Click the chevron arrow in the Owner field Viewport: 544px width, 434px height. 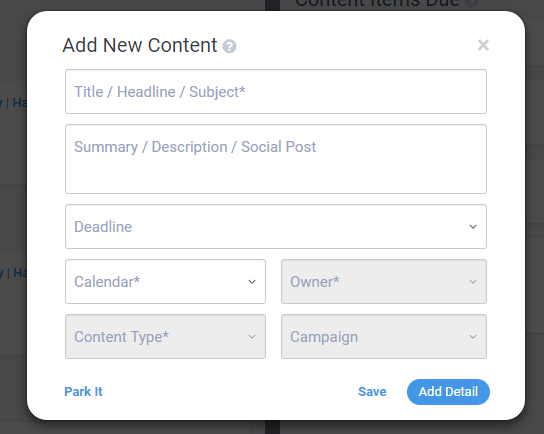[473, 282]
